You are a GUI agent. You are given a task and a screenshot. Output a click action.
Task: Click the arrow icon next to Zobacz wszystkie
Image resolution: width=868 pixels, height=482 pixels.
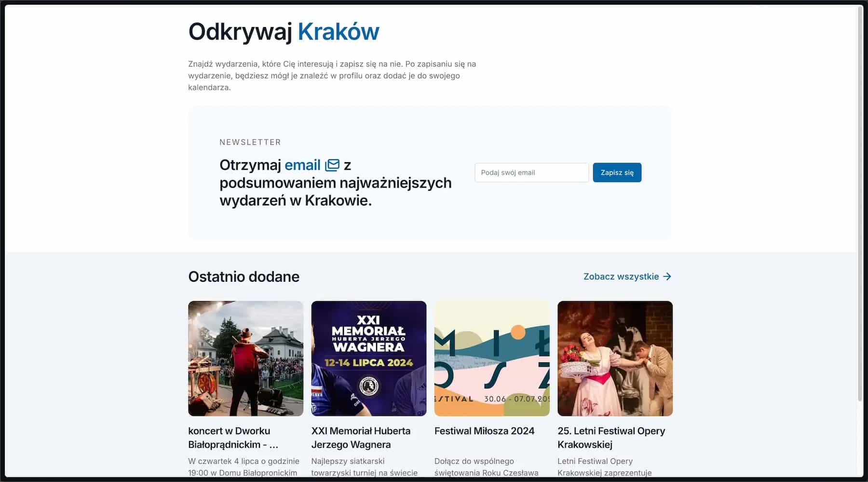pyautogui.click(x=667, y=276)
